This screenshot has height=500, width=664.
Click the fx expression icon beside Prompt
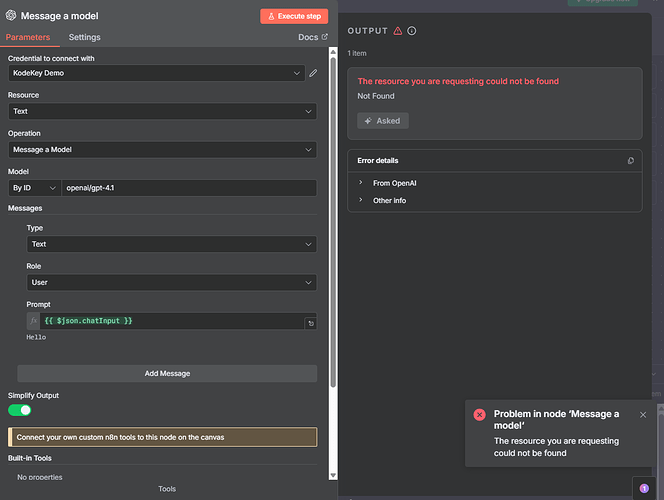point(33,321)
